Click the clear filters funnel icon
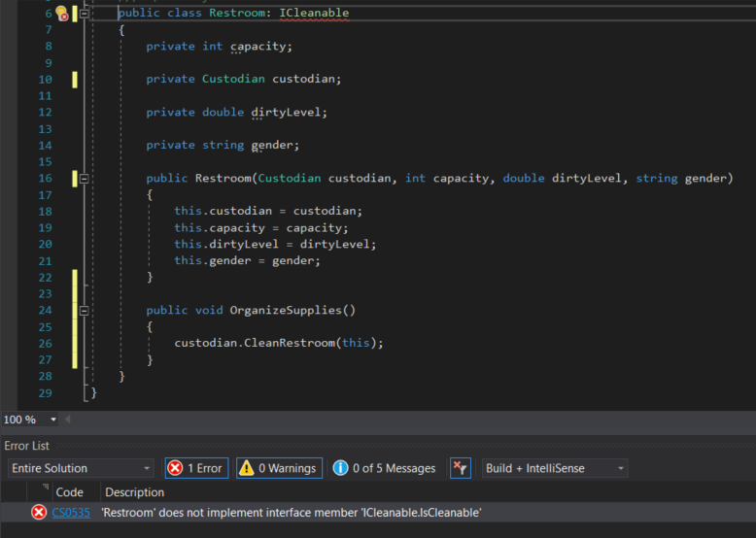The height and width of the screenshot is (538, 756). pyautogui.click(x=461, y=468)
